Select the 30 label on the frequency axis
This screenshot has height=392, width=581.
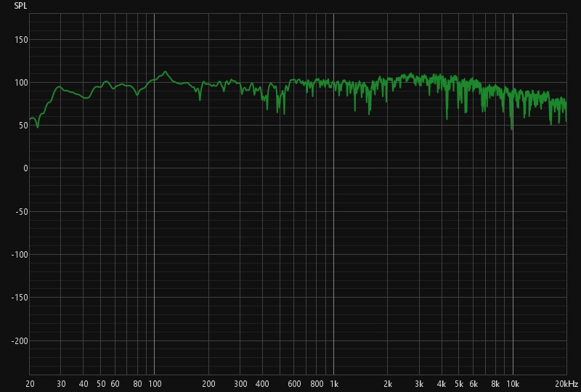click(x=61, y=384)
